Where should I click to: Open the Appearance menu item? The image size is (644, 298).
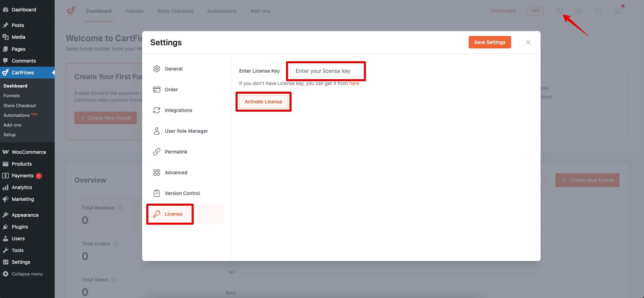point(25,215)
